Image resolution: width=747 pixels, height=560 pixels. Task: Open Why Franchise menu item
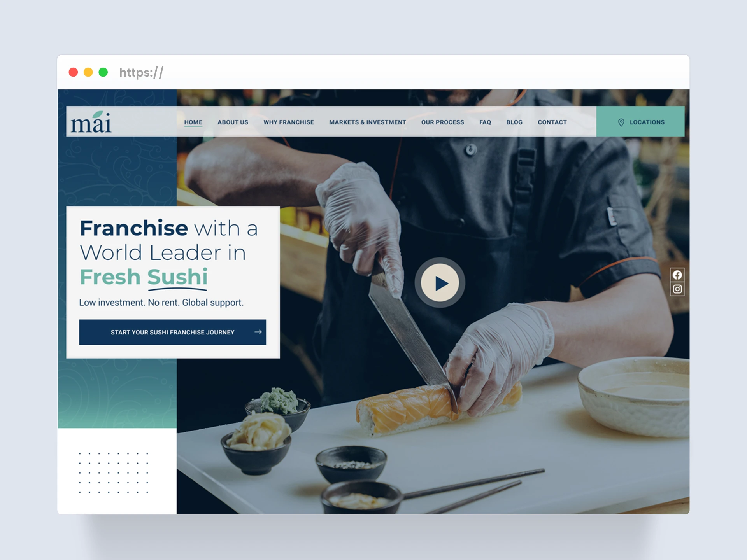[289, 122]
